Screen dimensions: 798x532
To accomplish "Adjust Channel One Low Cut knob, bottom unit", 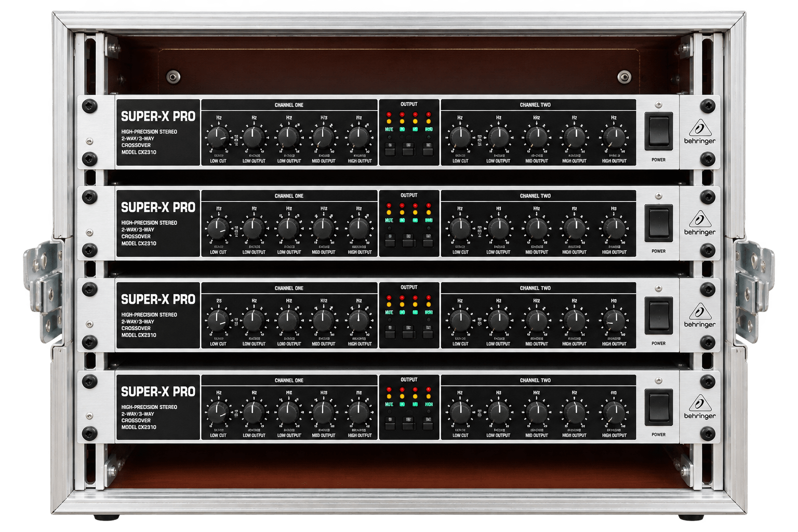I will [218, 412].
